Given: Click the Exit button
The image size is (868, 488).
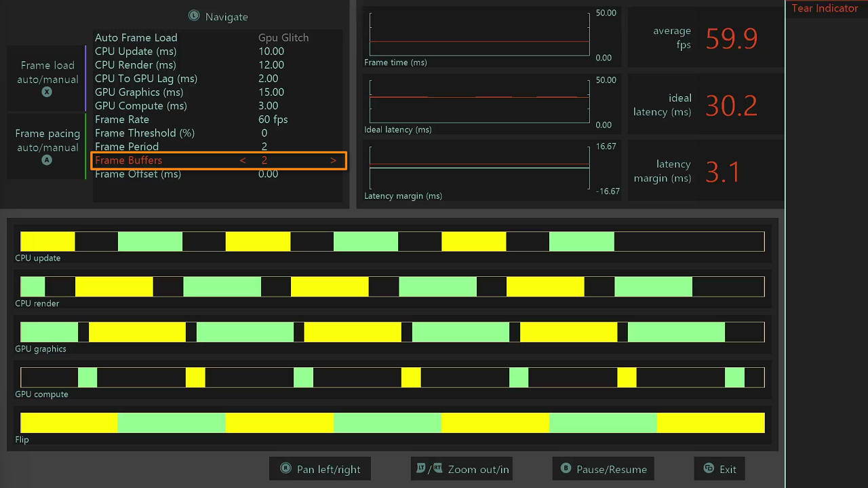Looking at the screenshot, I should pos(719,468).
